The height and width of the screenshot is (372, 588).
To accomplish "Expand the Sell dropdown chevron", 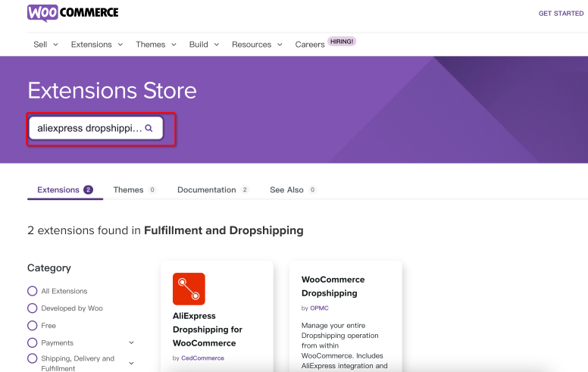I will coord(55,45).
